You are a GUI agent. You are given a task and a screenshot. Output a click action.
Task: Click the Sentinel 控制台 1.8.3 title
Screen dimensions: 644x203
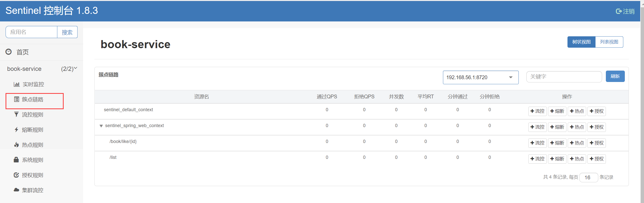(52, 11)
